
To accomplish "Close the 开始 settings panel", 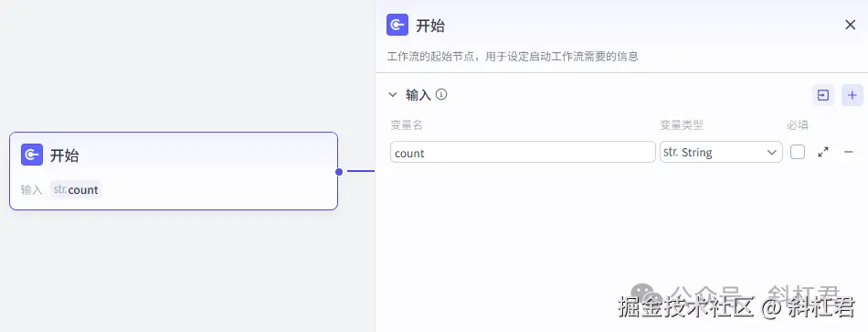I will tap(851, 25).
